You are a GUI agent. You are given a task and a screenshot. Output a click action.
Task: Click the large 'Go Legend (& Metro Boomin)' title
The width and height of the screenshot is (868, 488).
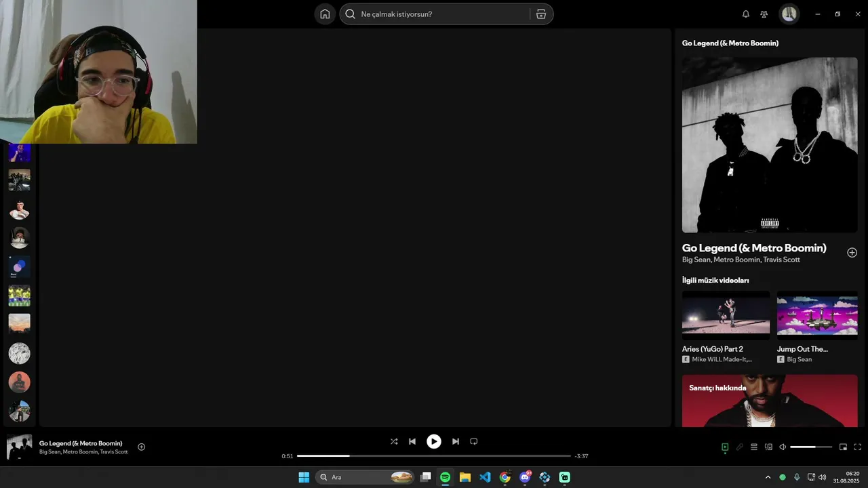click(754, 248)
